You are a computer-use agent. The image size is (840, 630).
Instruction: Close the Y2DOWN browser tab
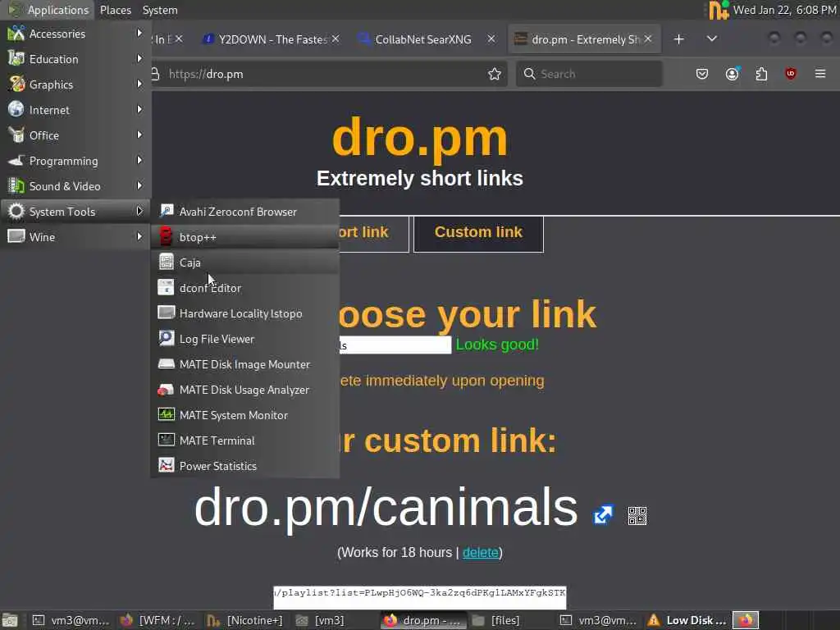336,39
